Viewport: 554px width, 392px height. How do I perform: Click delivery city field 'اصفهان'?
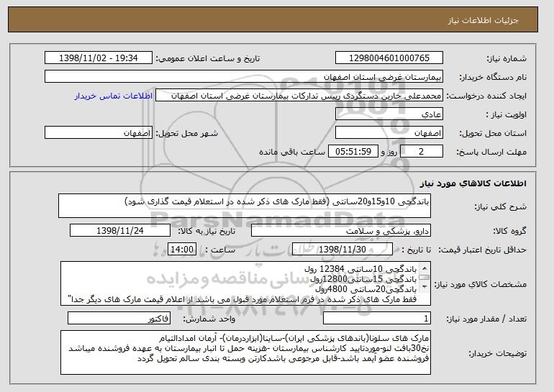99,133
